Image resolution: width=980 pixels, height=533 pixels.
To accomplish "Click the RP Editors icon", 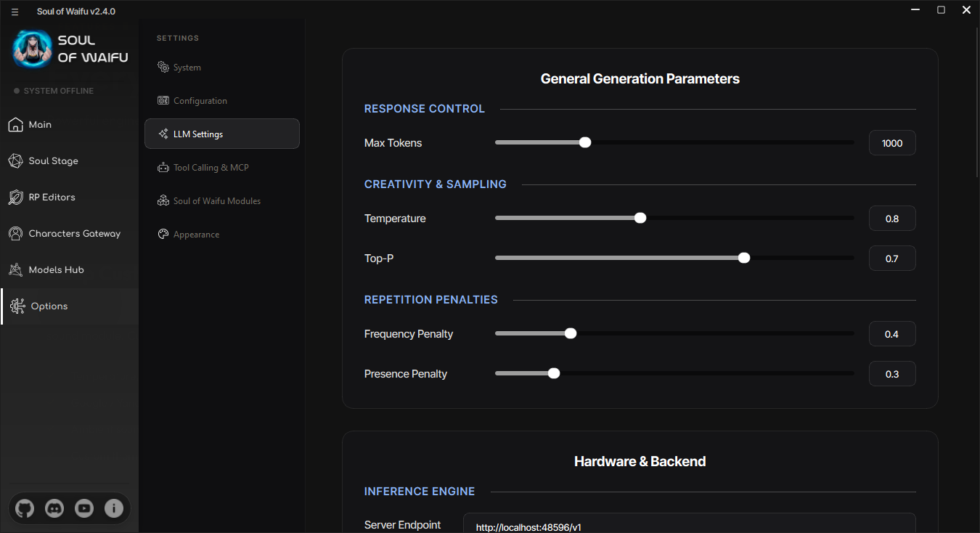I will pyautogui.click(x=15, y=198).
